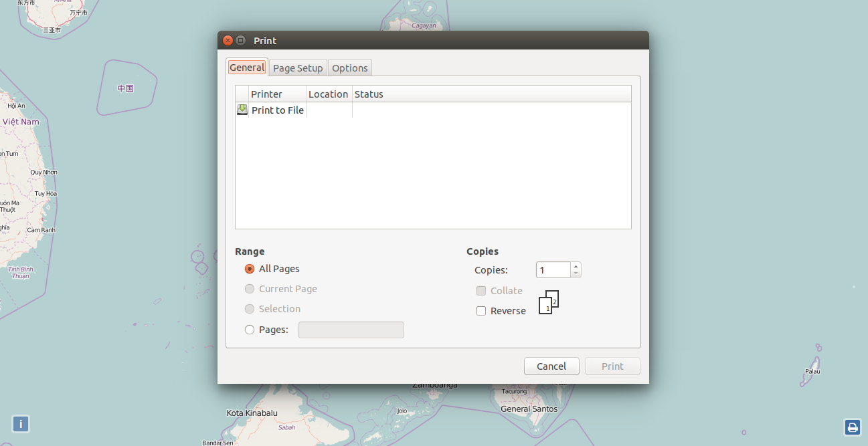Image resolution: width=868 pixels, height=446 pixels.
Task: Maximize the Print dialog window
Action: tap(241, 40)
